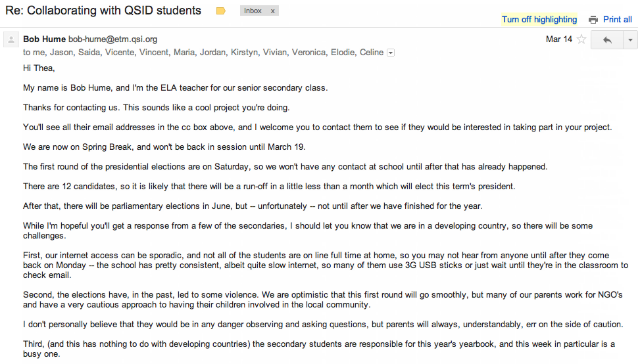Screen dimensions: 640x364
Task: Click the Mar 14 date
Action: point(558,39)
